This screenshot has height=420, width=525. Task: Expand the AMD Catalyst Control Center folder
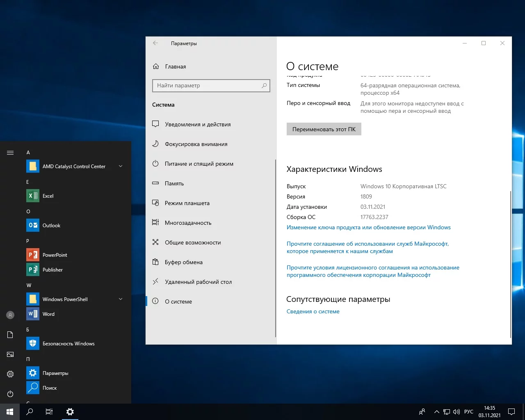[x=121, y=166]
